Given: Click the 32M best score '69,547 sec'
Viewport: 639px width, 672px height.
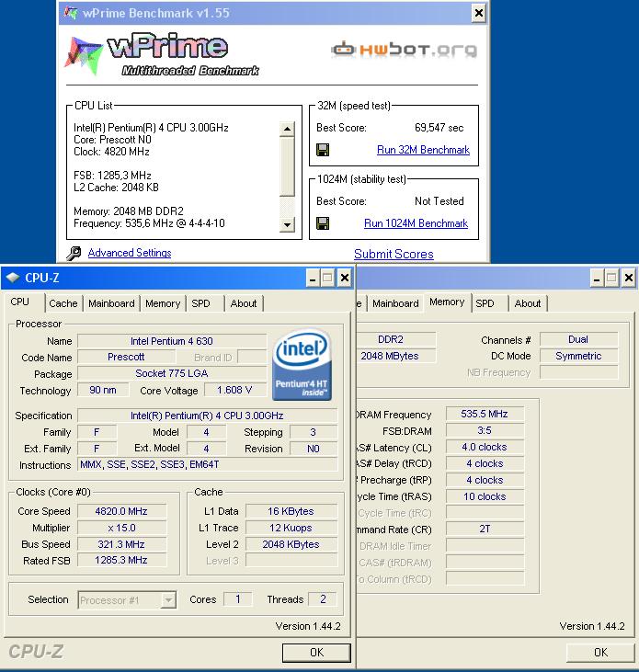Looking at the screenshot, I should click(x=439, y=128).
